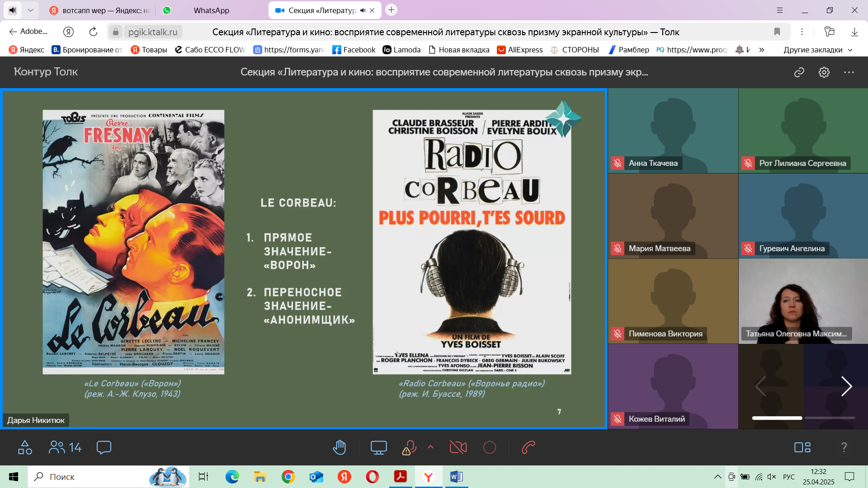This screenshot has height=488, width=868.
Task: Click muted mic icon of Мария Матвеева
Action: pos(618,249)
